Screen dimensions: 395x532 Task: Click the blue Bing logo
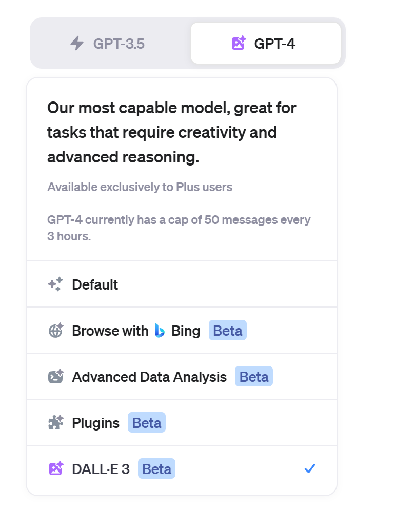click(x=160, y=331)
